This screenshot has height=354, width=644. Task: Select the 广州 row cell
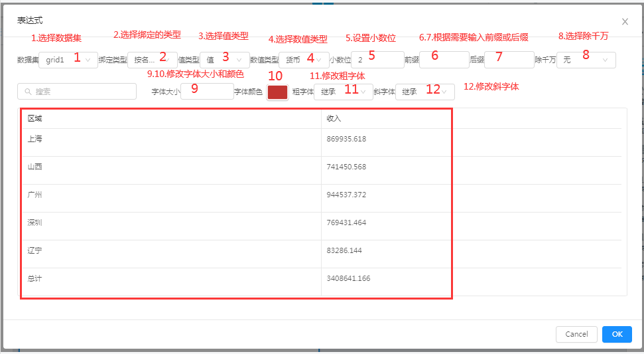pyautogui.click(x=171, y=198)
